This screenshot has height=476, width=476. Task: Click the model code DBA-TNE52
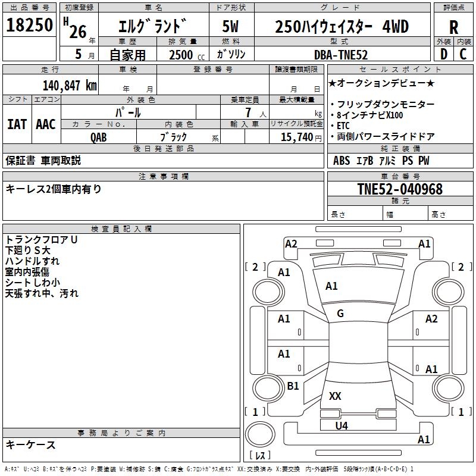[x=341, y=55]
